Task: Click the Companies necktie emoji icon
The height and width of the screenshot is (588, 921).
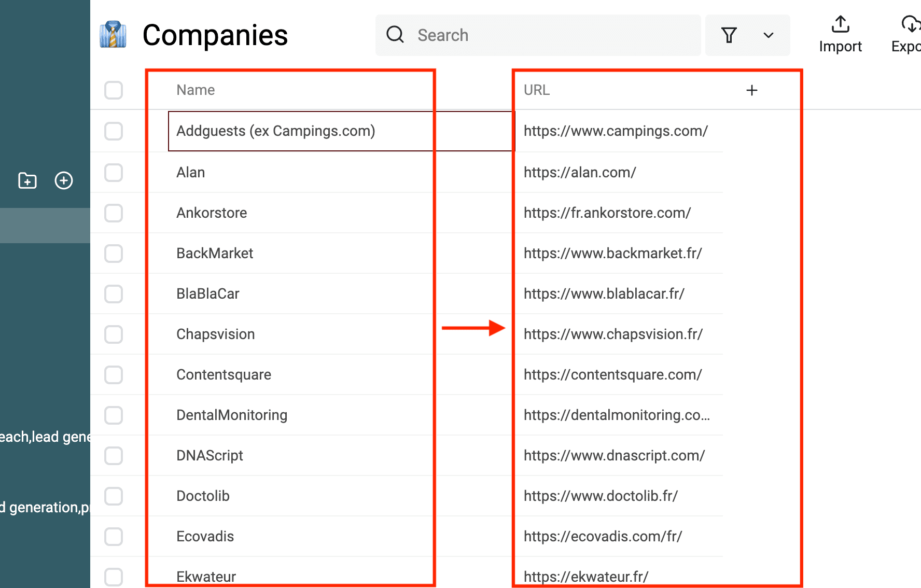Action: [113, 35]
